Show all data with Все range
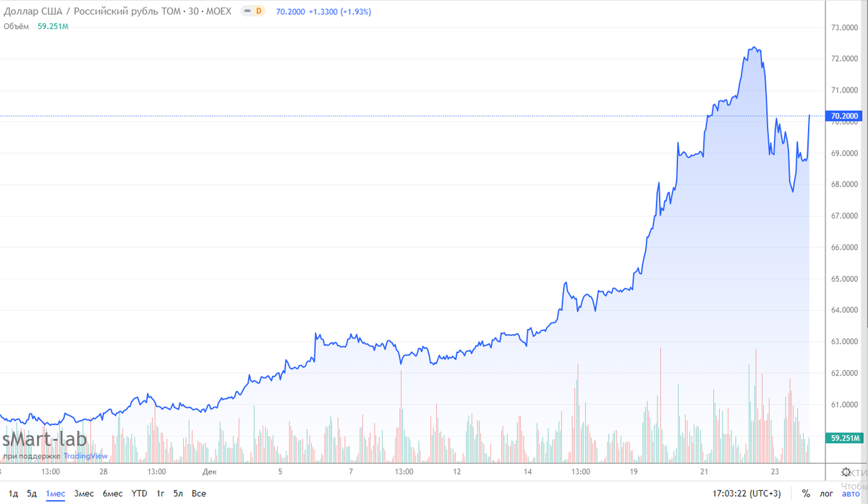The image size is (868, 504). (x=199, y=494)
